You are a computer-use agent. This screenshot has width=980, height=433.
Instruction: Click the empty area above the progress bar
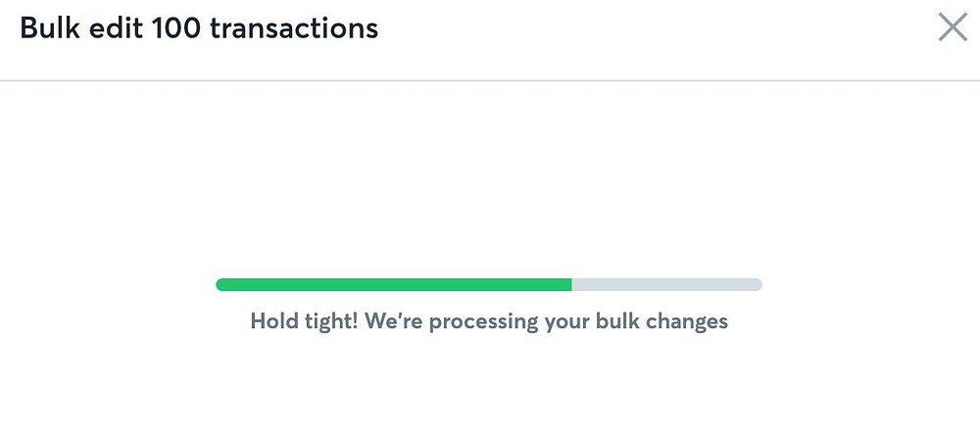click(490, 176)
